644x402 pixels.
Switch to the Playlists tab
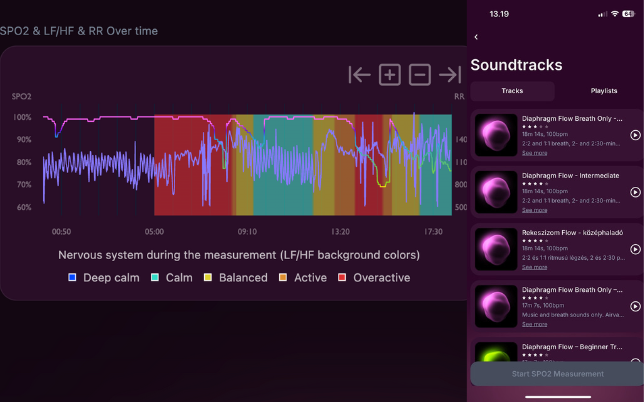603,90
